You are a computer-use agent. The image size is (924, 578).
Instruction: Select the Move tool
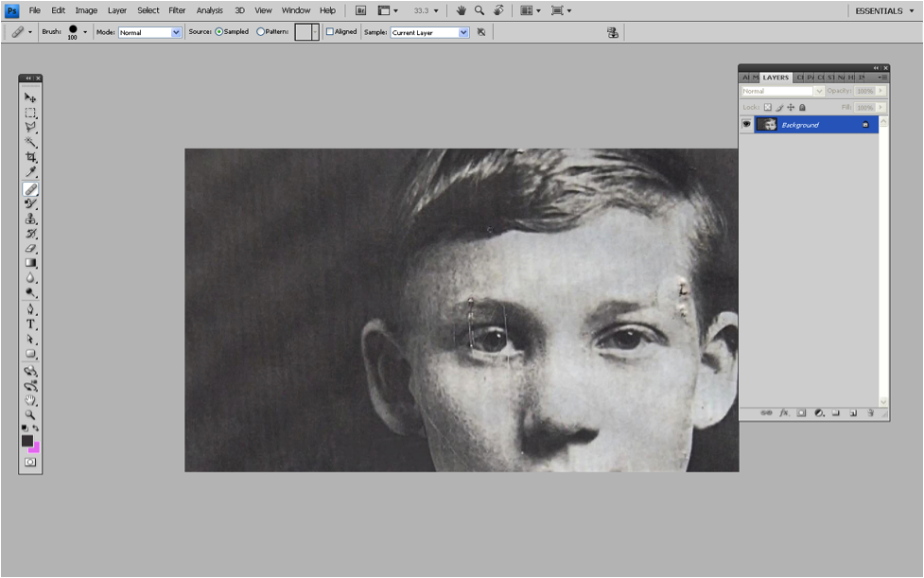(x=30, y=97)
